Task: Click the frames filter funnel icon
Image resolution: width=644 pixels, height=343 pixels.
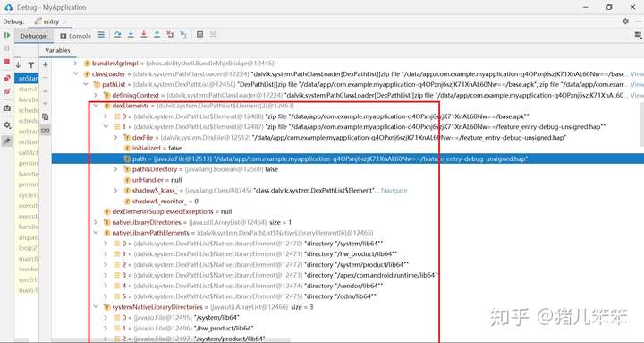Action: (x=31, y=65)
